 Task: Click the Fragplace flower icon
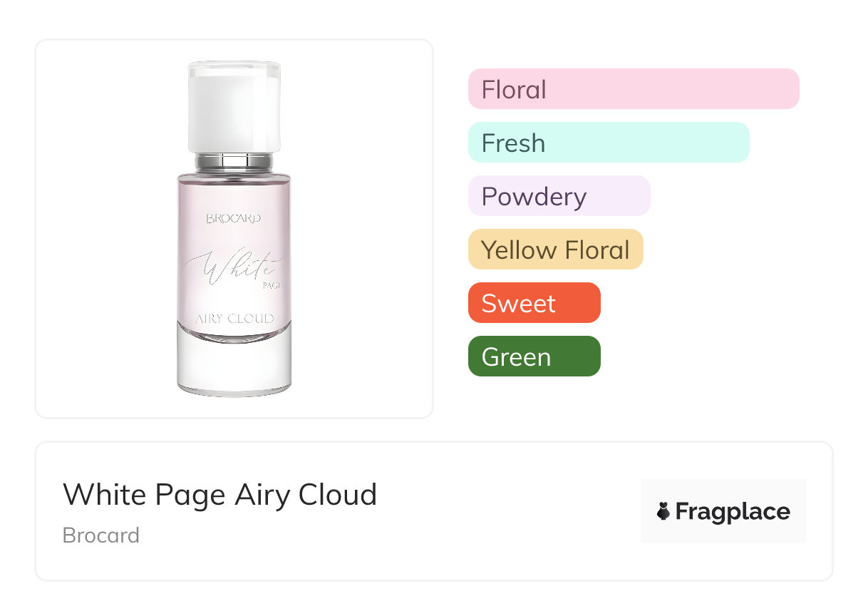663,511
